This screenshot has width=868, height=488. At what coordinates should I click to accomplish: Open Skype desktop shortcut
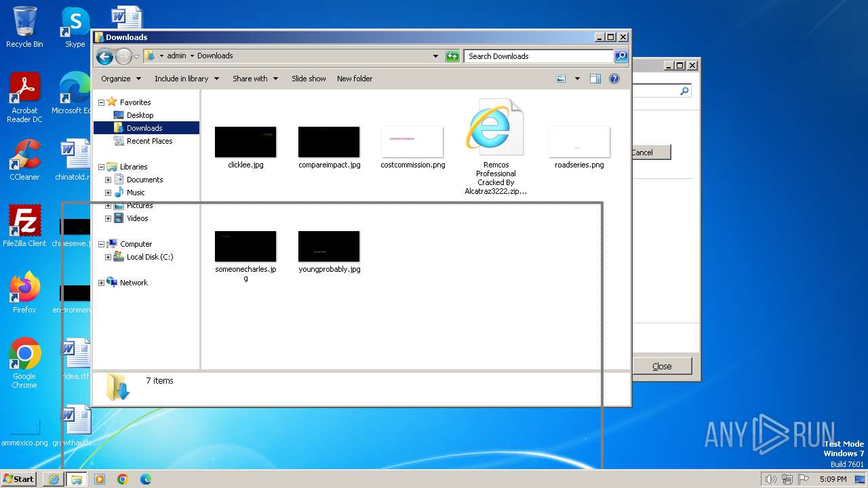tap(75, 27)
